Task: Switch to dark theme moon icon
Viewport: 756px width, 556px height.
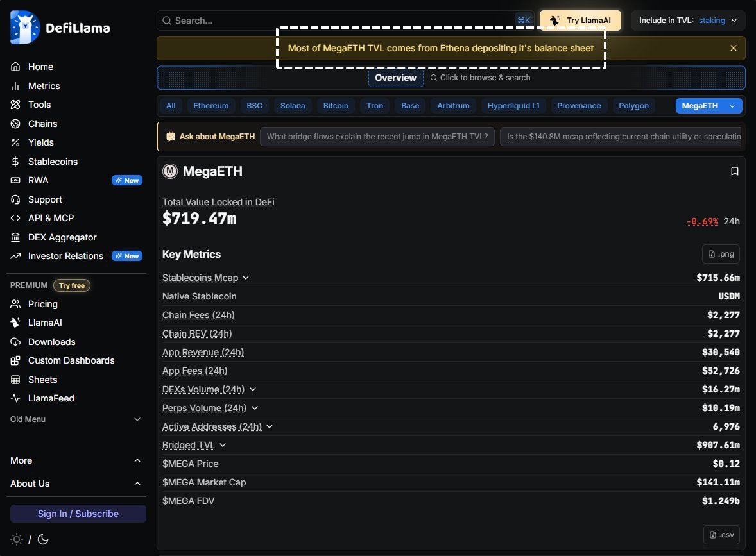Action: click(x=43, y=539)
